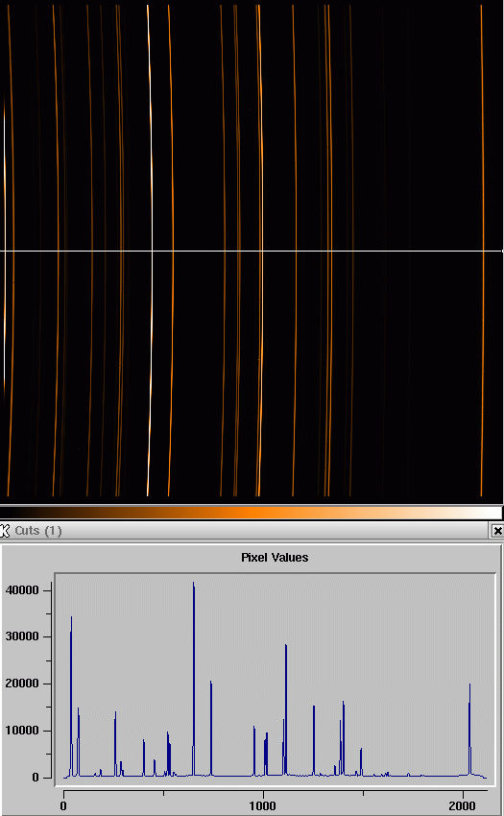The width and height of the screenshot is (504, 816).
Task: Select the isolated peak near pixel 2000
Action: 469,684
